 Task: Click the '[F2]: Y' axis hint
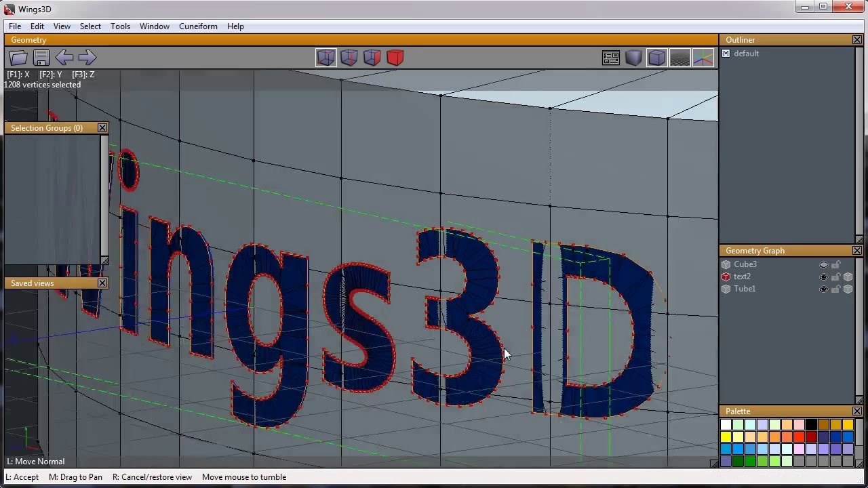51,75
